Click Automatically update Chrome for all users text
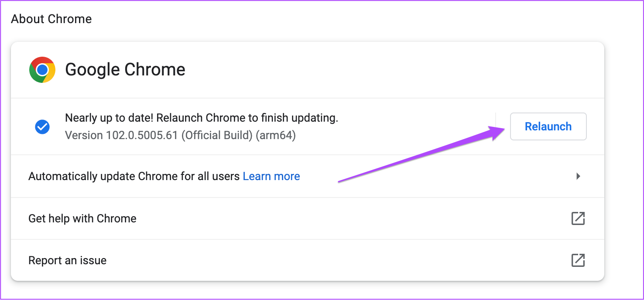 coord(134,176)
